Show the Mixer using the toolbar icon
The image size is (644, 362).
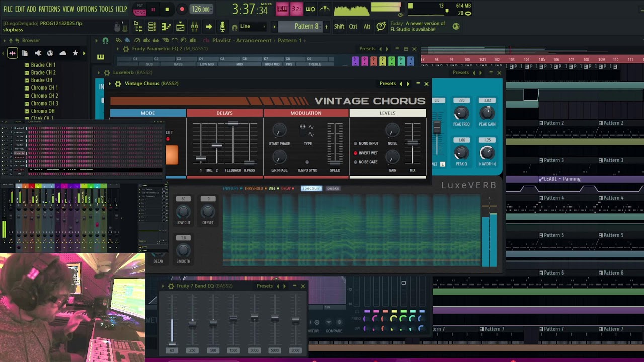(194, 27)
